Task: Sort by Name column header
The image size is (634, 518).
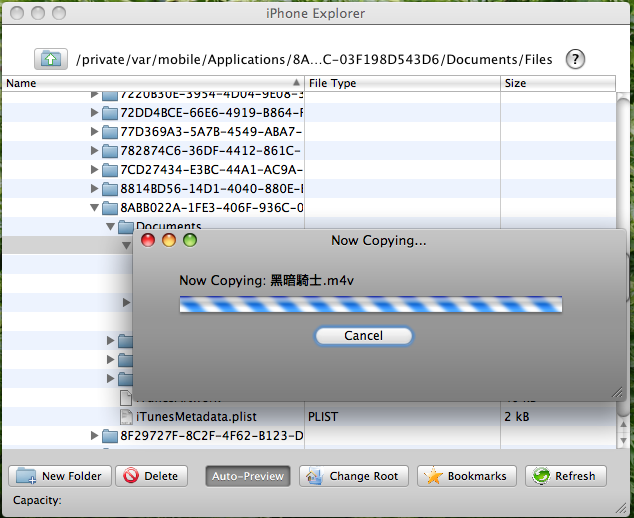Action: 153,83
